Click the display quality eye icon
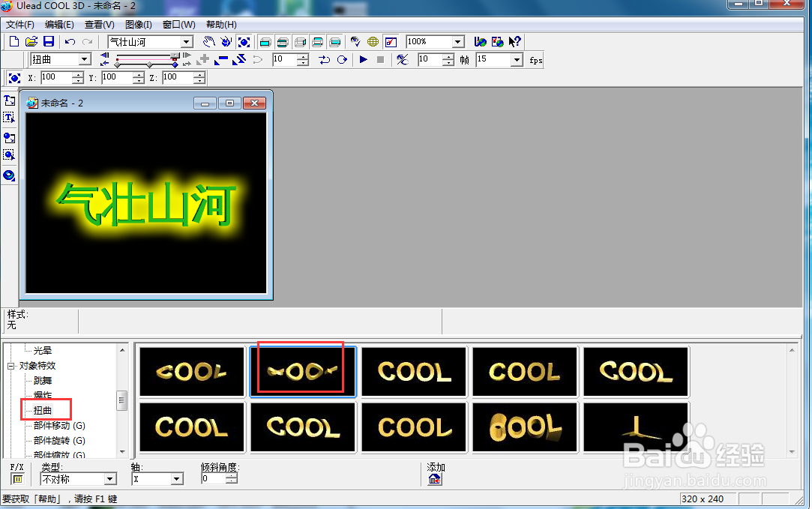The image size is (812, 509). click(355, 41)
